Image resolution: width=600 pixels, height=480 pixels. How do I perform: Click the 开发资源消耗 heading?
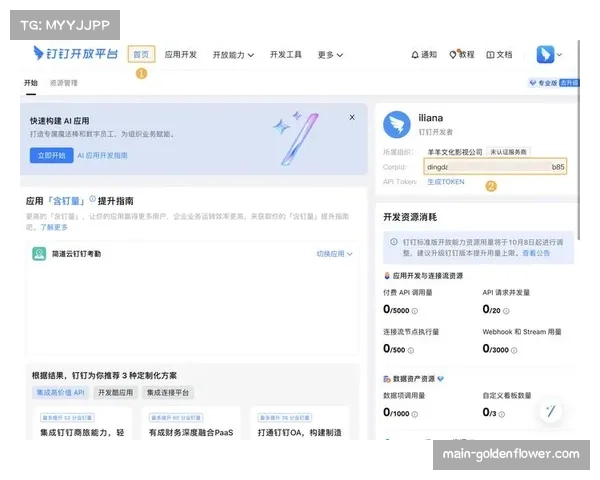point(410,217)
